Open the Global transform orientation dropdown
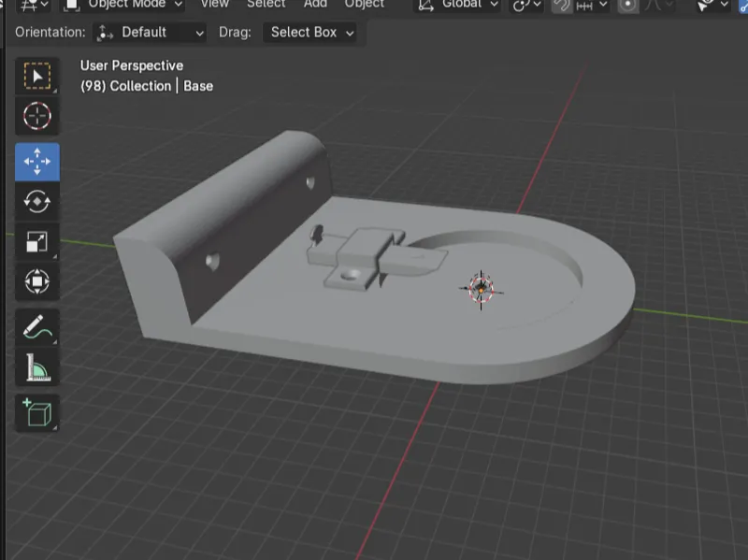 (457, 5)
